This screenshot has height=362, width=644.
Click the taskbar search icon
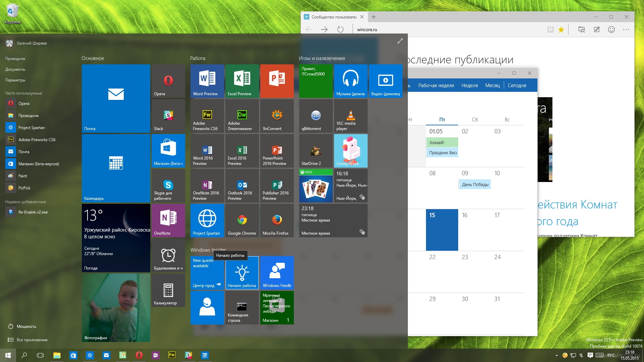(24, 355)
